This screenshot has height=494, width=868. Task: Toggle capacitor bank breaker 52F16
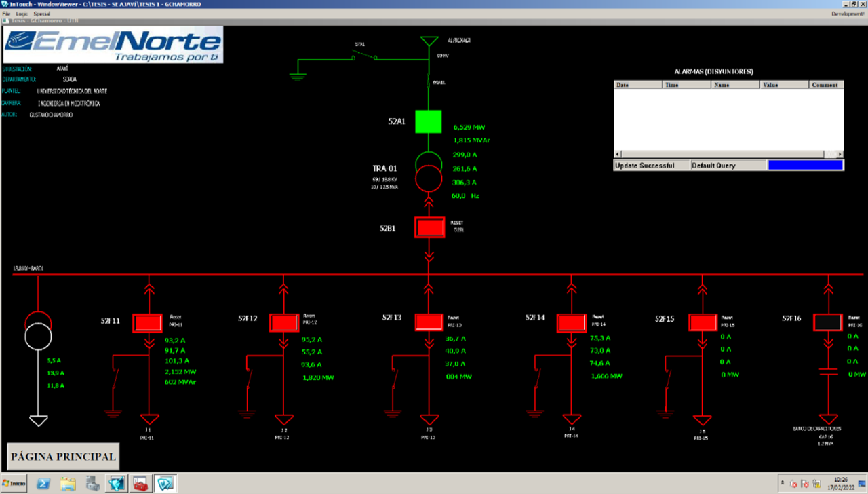[x=827, y=322]
